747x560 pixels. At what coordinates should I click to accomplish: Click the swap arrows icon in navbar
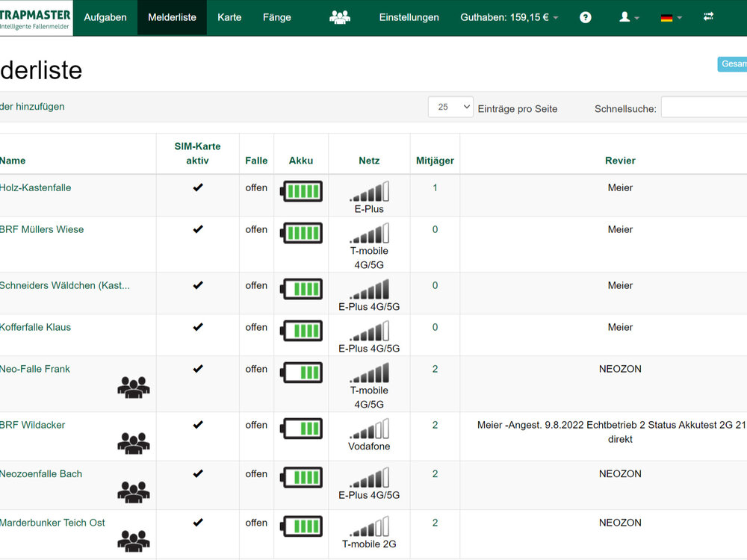(x=708, y=16)
